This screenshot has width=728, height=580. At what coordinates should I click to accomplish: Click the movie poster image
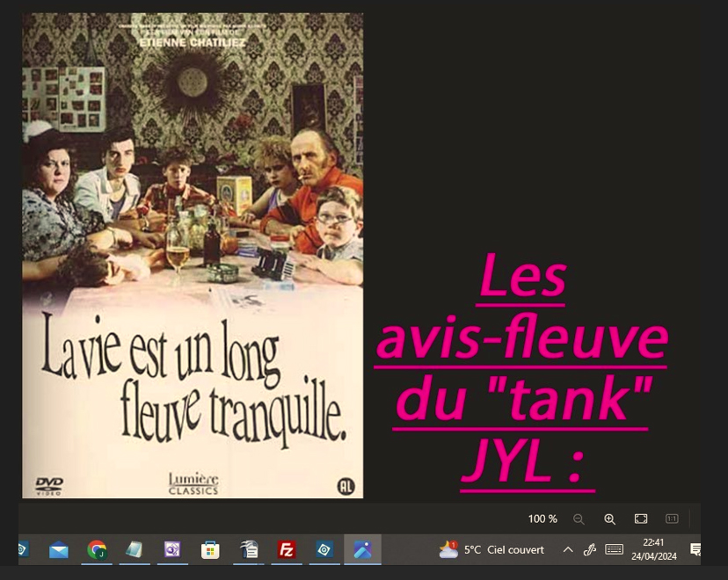coord(193,255)
